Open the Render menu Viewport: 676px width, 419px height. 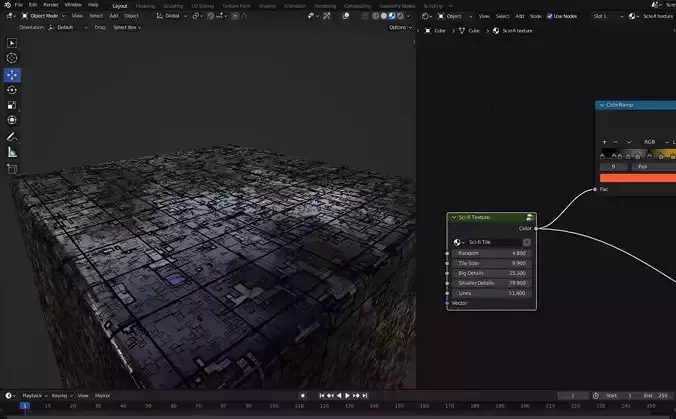(51, 5)
